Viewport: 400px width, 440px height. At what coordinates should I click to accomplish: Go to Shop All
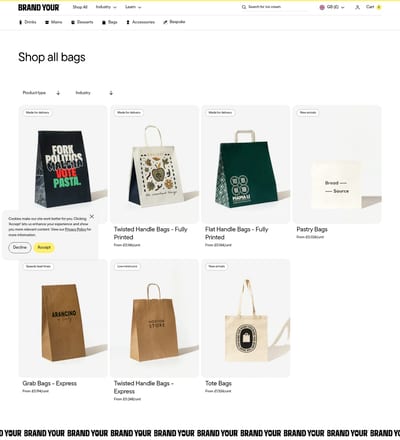[x=80, y=7]
